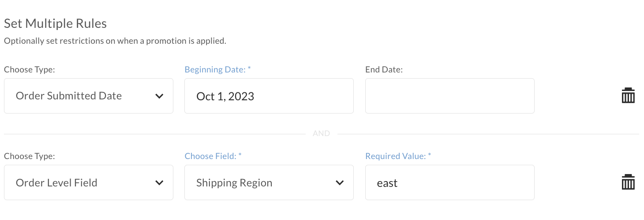Open the Order Submitted Date type dropdown

(89, 96)
